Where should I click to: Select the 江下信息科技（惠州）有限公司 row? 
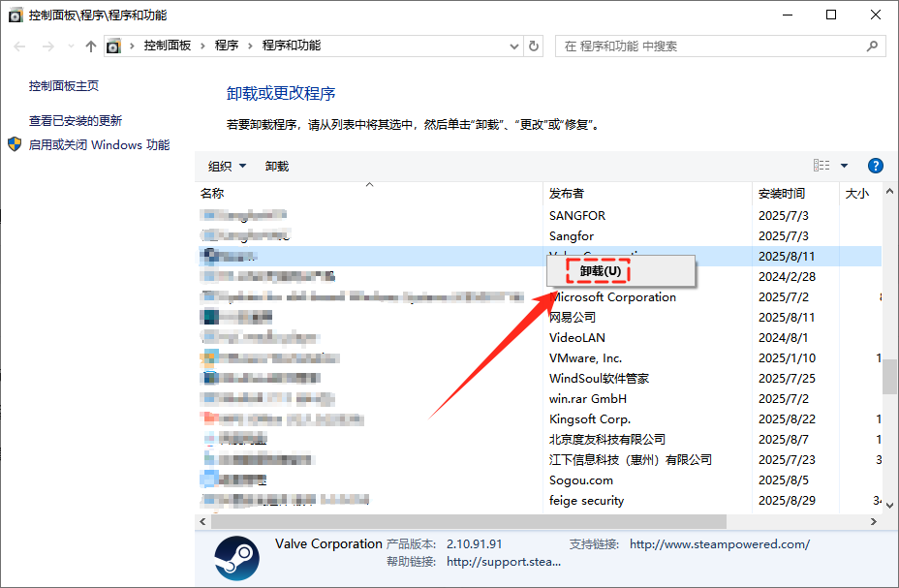[x=539, y=459]
